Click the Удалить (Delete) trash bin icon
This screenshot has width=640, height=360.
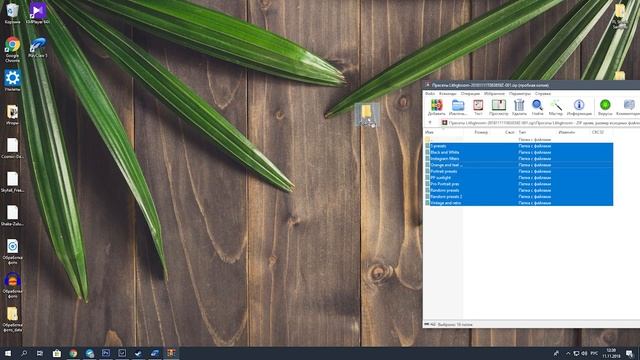(519, 107)
